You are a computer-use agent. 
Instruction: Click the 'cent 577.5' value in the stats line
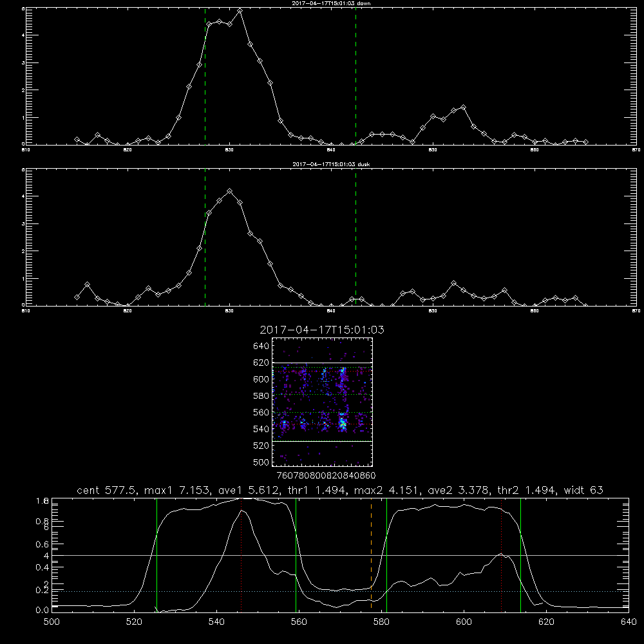point(108,490)
